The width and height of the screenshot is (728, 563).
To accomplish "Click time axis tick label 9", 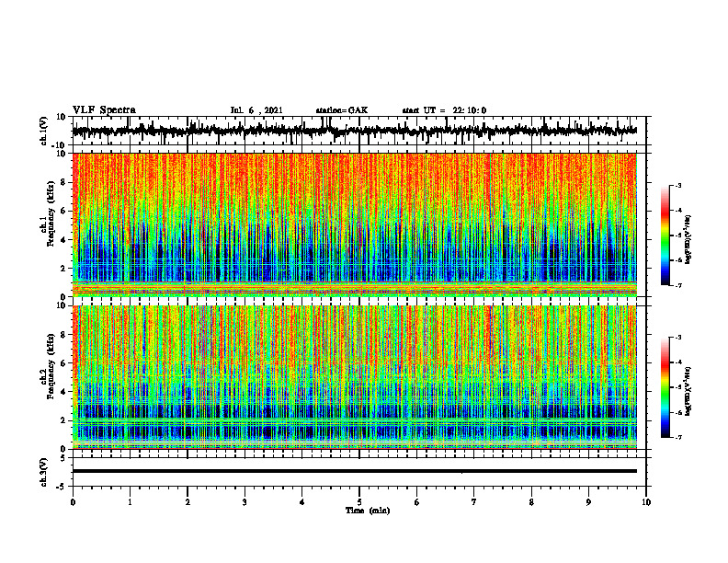I will tap(588, 502).
